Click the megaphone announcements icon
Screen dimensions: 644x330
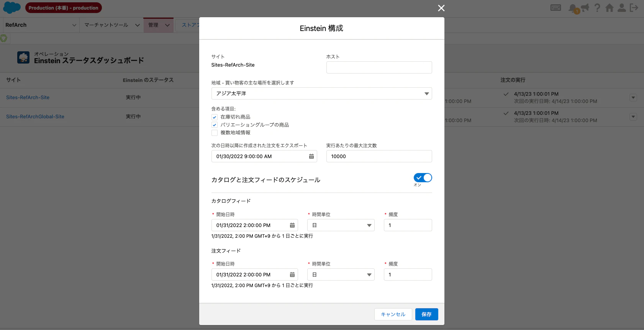pyautogui.click(x=585, y=8)
